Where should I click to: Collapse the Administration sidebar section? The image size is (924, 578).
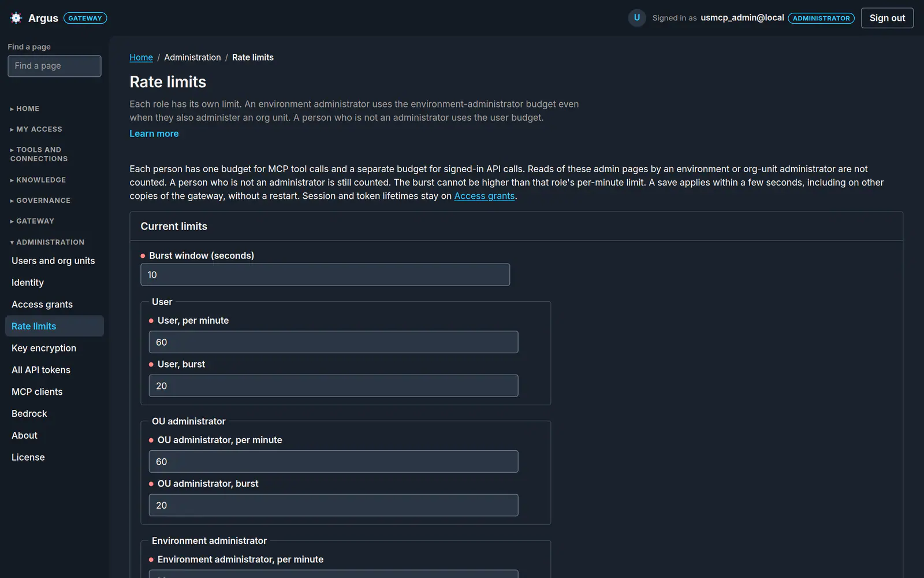(47, 242)
